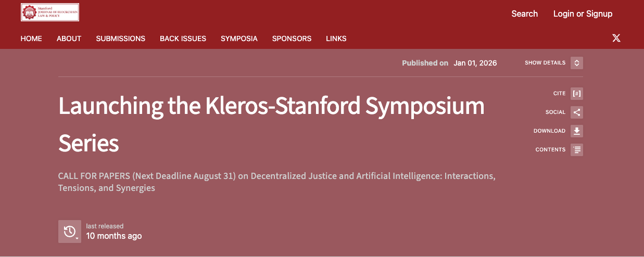Open the X (Twitter) social icon
The width and height of the screenshot is (644, 257).
point(616,38)
